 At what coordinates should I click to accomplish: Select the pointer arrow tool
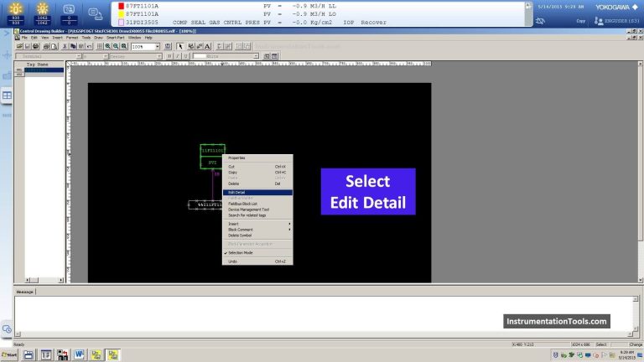[179, 47]
